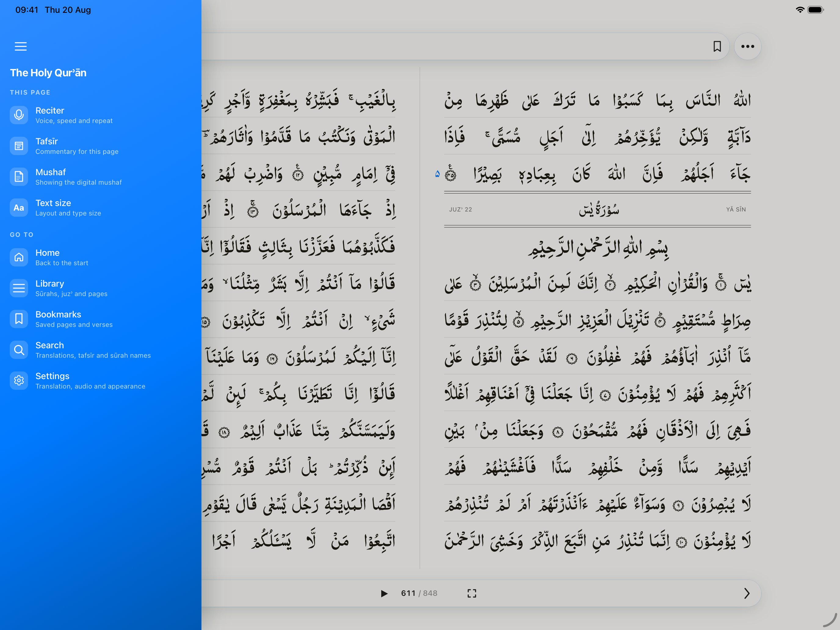
Task: Open Settings gear icon
Action: (19, 381)
